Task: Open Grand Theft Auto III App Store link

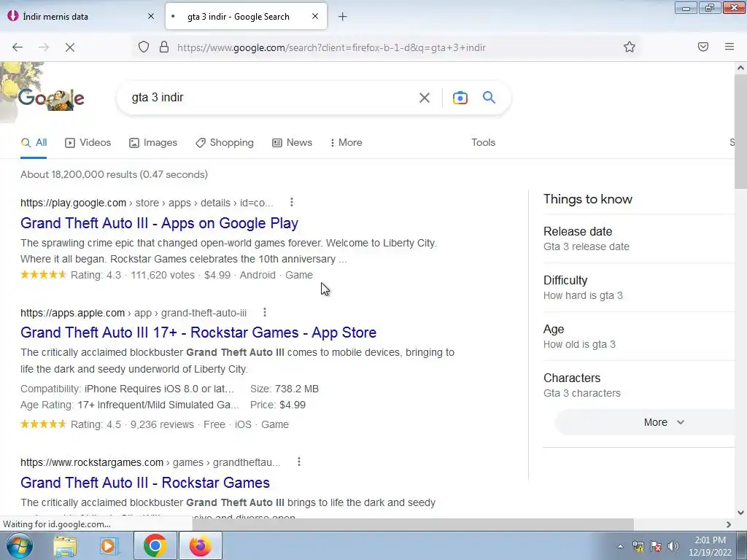Action: point(198,332)
